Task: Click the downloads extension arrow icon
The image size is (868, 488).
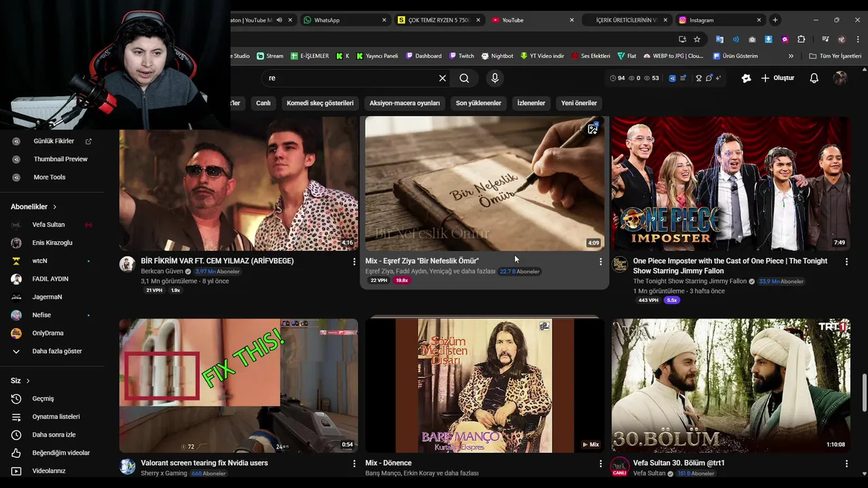Action: pyautogui.click(x=768, y=39)
